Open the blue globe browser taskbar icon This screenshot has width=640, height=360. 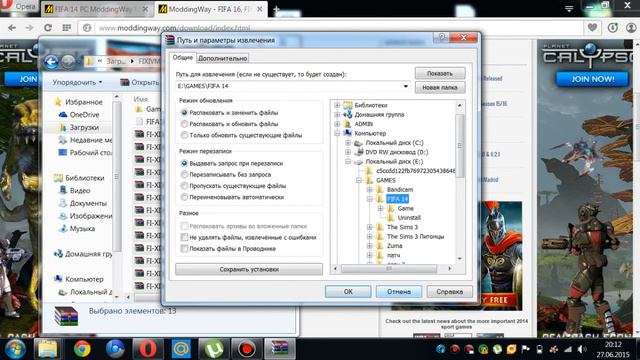pyautogui.click(x=115, y=349)
